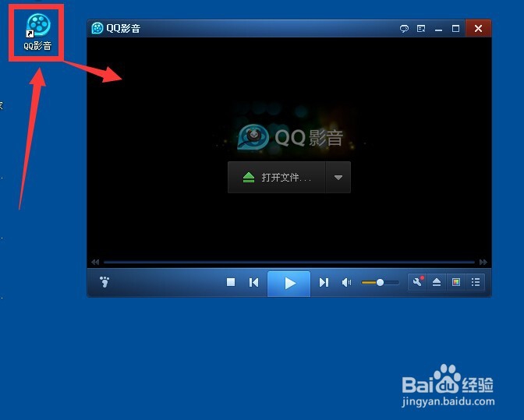Open the feedback speech bubble icon in title bar
Image resolution: width=524 pixels, height=420 pixels.
pyautogui.click(x=405, y=29)
